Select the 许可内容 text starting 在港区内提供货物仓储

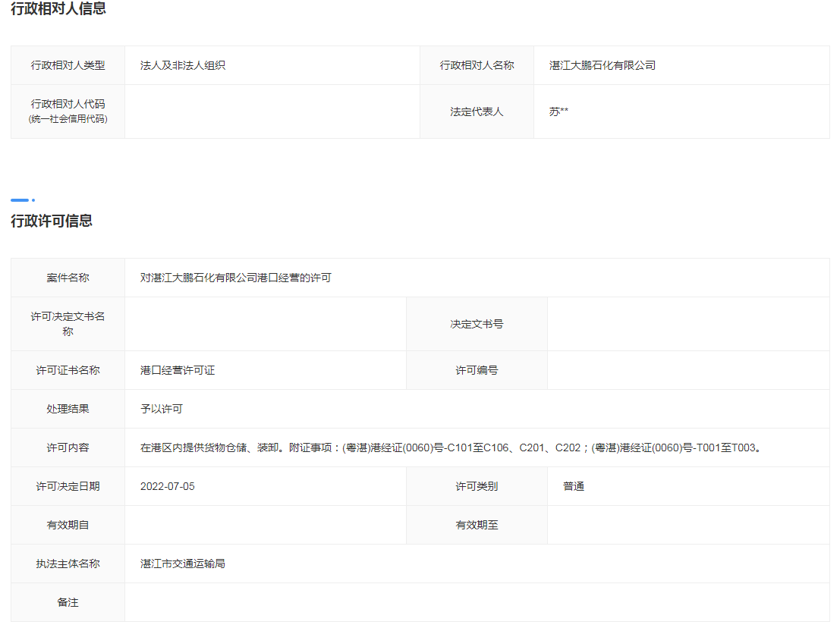pos(451,447)
